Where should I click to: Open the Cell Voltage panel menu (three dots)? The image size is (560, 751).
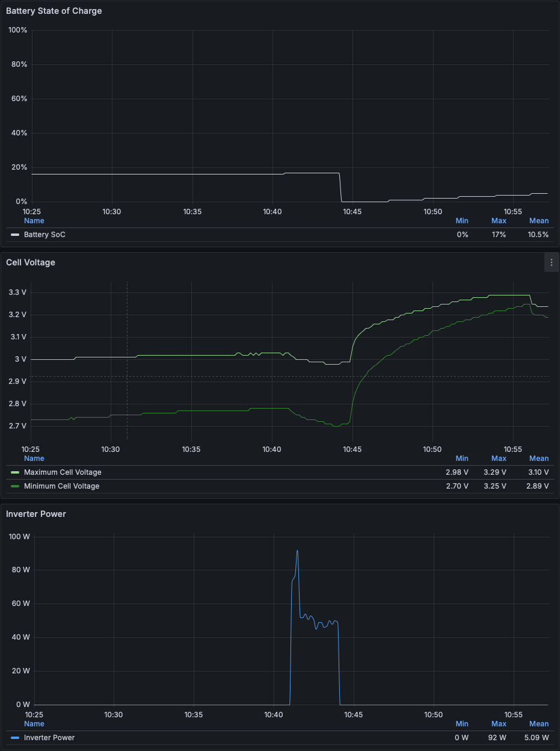click(551, 263)
